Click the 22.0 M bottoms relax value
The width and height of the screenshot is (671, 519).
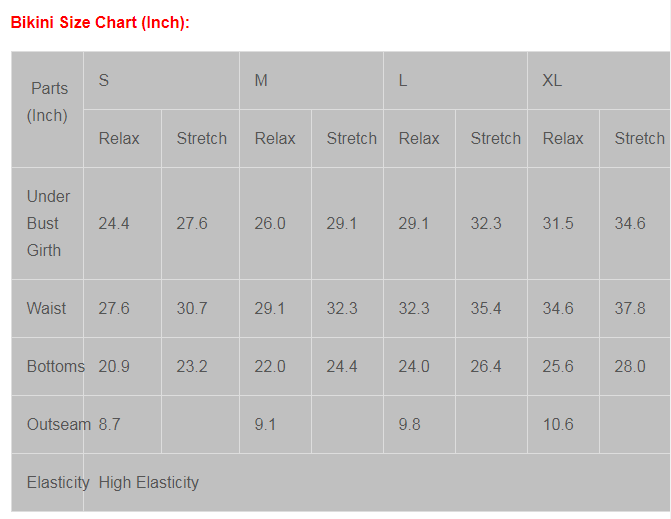tap(270, 366)
